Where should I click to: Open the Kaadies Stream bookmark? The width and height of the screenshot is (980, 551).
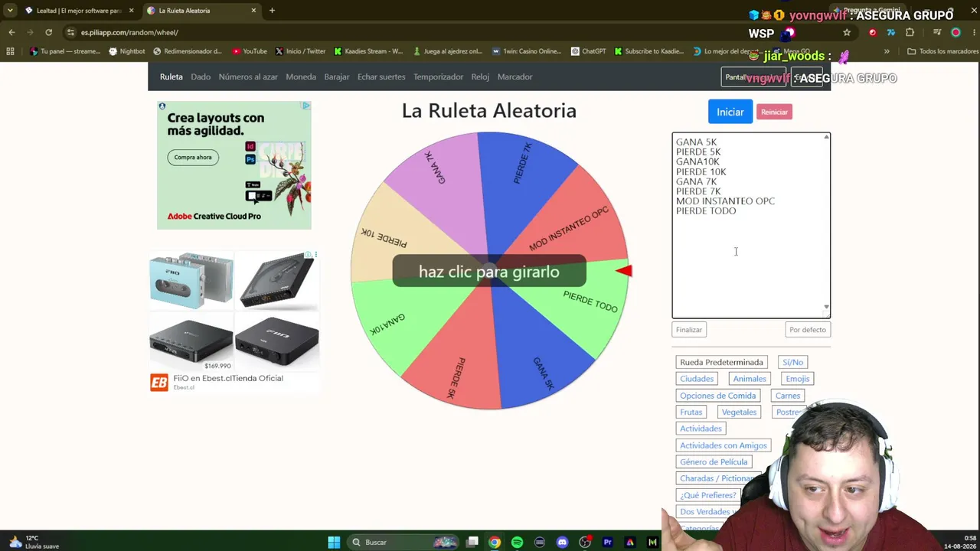coord(368,51)
